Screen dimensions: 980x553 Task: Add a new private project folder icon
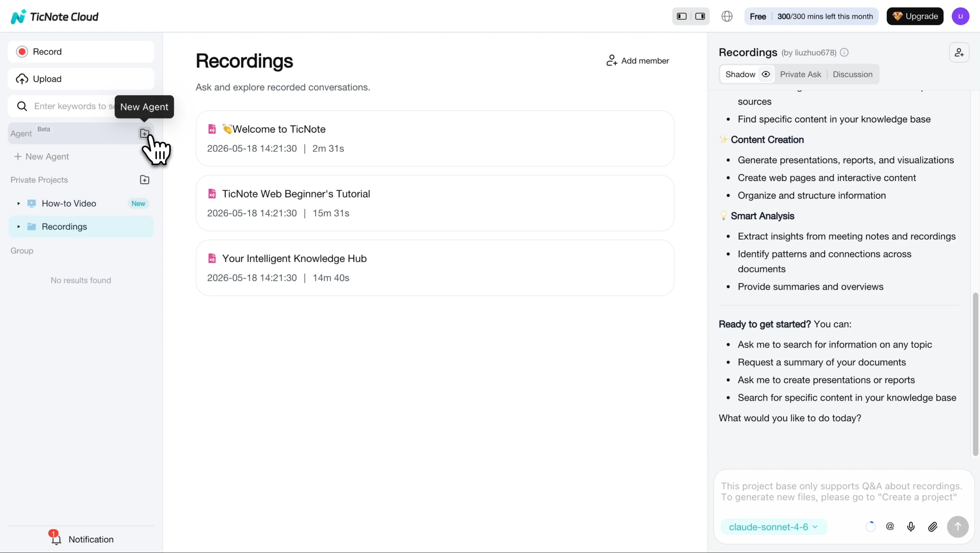pyautogui.click(x=145, y=180)
